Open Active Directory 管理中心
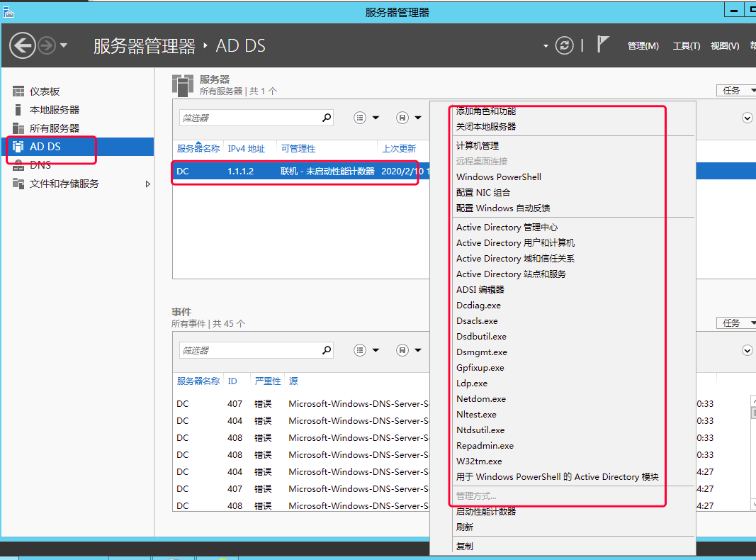Screen dimensions: 756x560 507,227
